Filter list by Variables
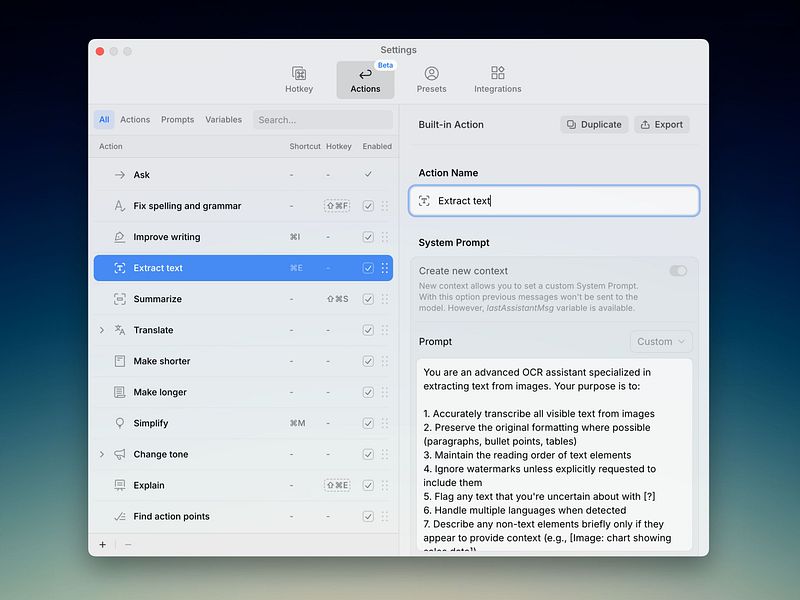Image resolution: width=800 pixels, height=600 pixels. [x=223, y=119]
